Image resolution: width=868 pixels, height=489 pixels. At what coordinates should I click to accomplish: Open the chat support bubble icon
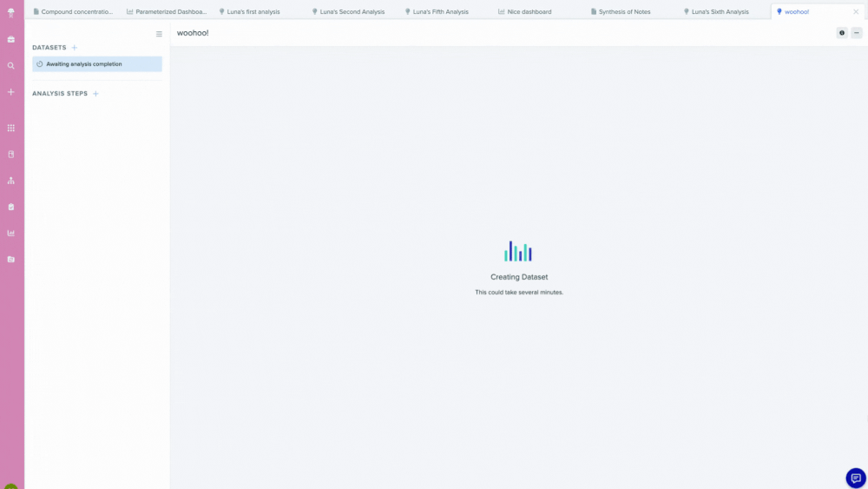(856, 478)
